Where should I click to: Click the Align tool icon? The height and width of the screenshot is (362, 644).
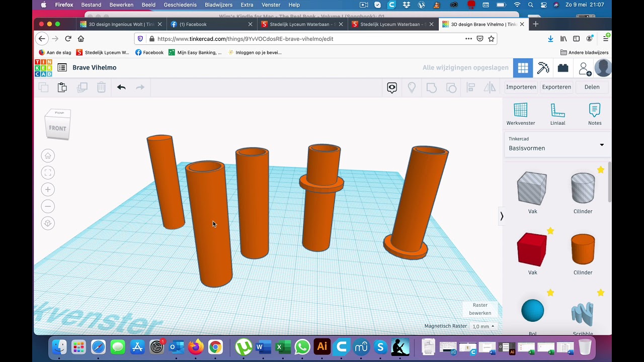(x=471, y=88)
